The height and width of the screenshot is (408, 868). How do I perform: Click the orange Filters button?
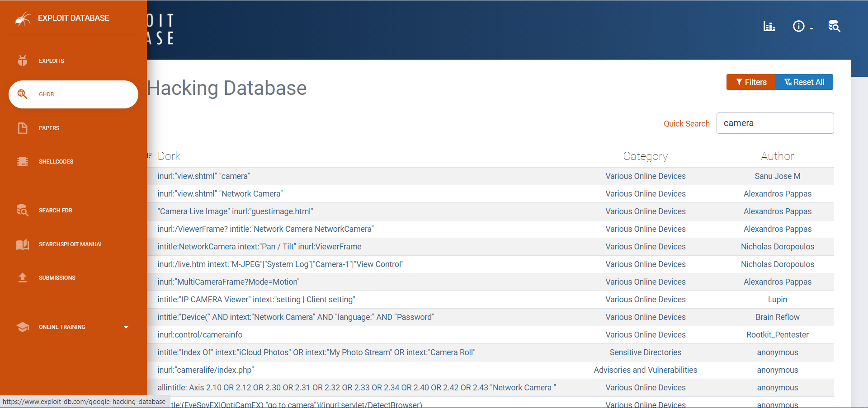(x=751, y=82)
